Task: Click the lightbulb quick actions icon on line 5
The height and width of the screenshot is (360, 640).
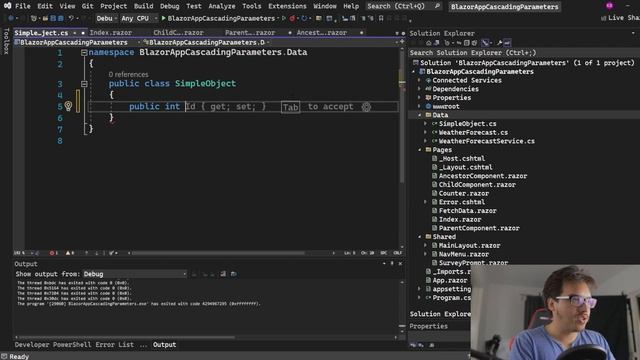Action: click(x=68, y=107)
